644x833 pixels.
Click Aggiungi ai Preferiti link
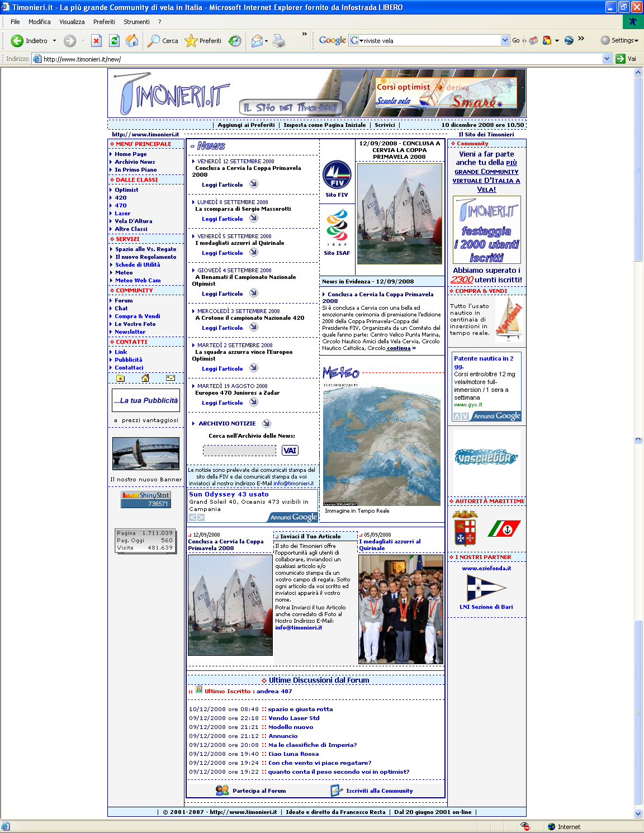(246, 125)
